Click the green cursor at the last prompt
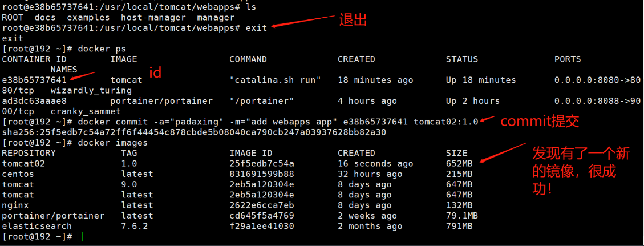The image size is (644, 246). tap(80, 237)
